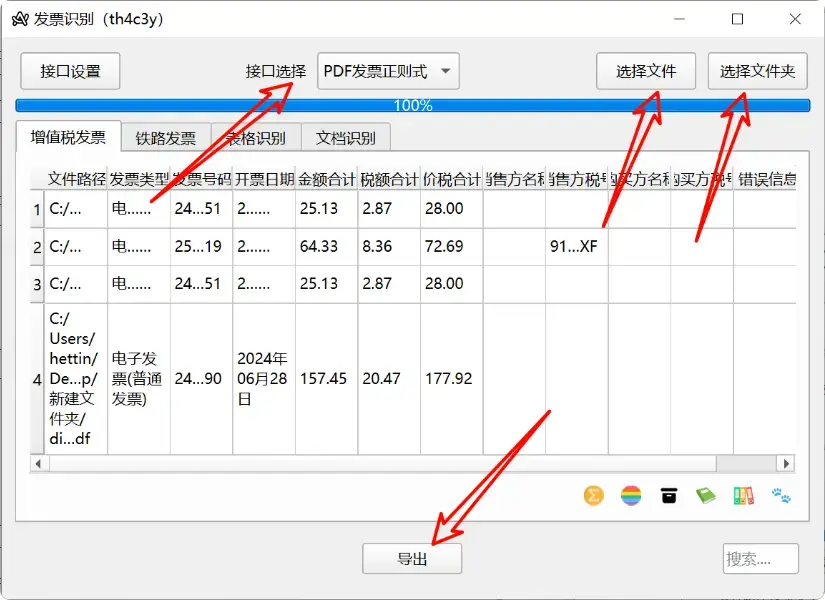
Task: Click the black archive box icon
Action: (668, 495)
